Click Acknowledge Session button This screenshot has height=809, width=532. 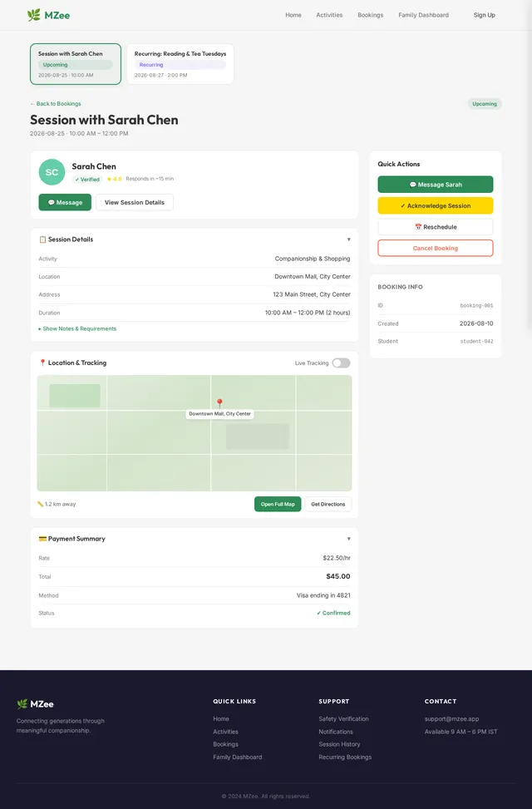[435, 205]
